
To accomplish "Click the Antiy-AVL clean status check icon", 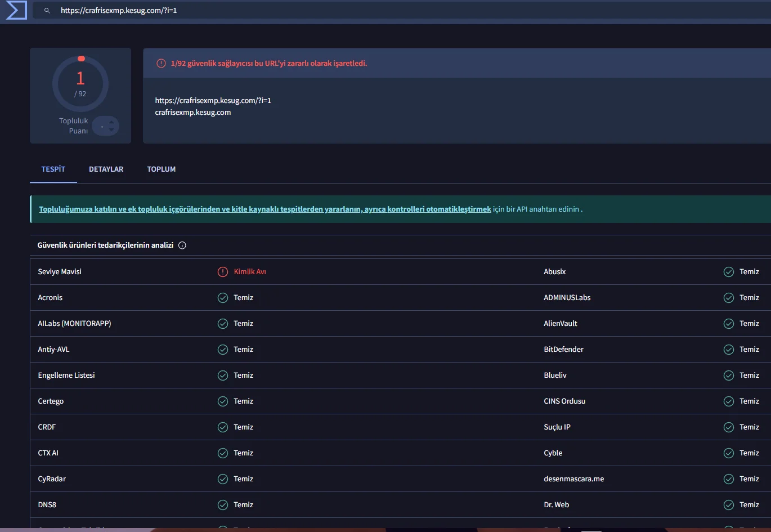I will coord(223,350).
